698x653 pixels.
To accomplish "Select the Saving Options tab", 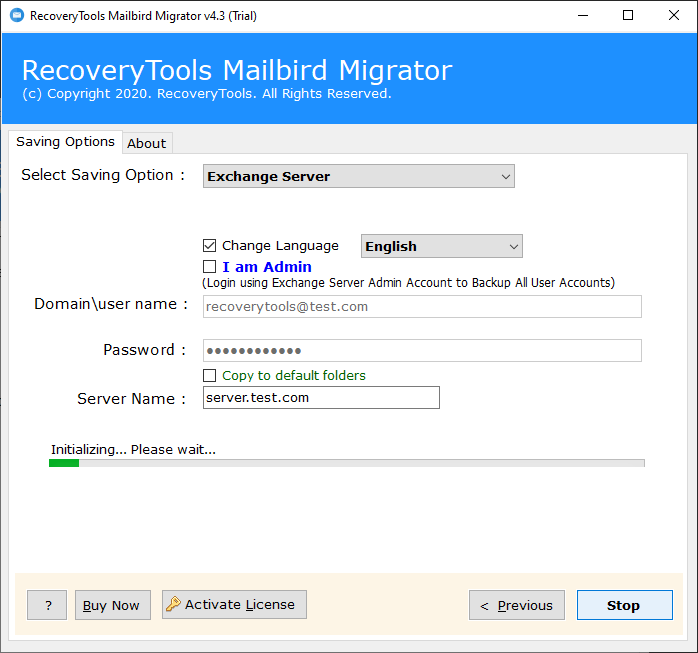I will (x=65, y=142).
